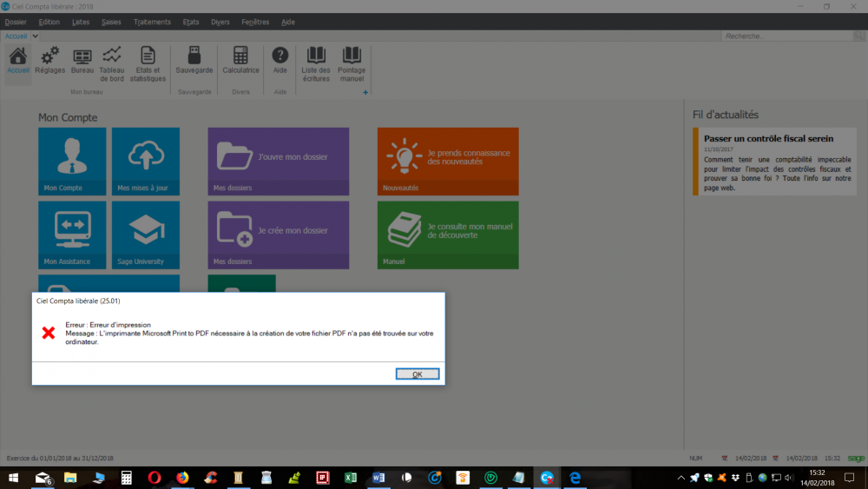This screenshot has height=489, width=868.
Task: Click the NUM indicator in status bar
Action: 696,458
